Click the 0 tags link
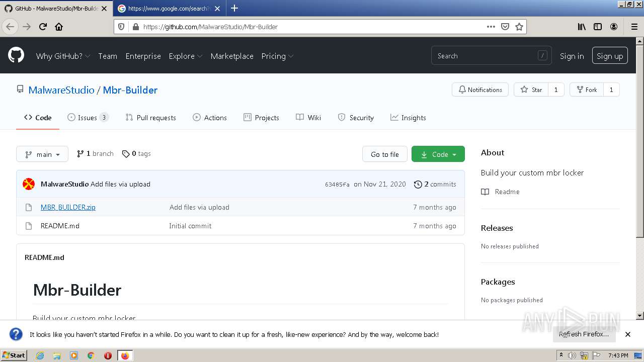644x362 pixels. [136, 154]
